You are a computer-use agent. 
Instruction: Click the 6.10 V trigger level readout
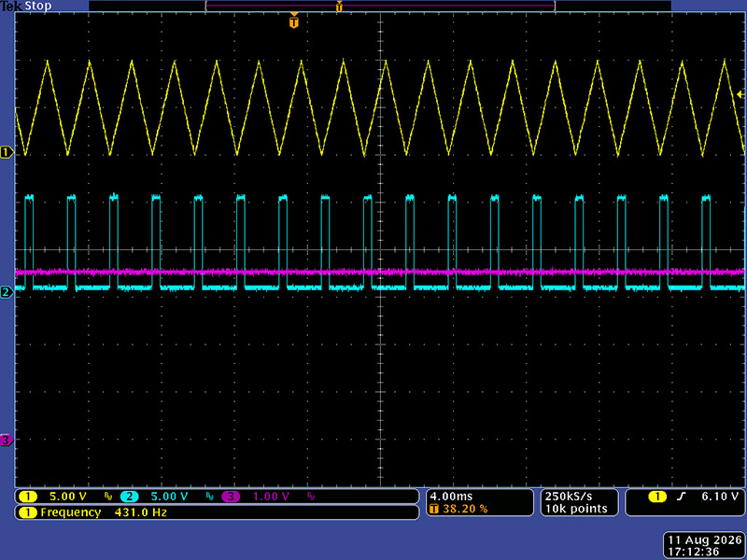coord(719,497)
